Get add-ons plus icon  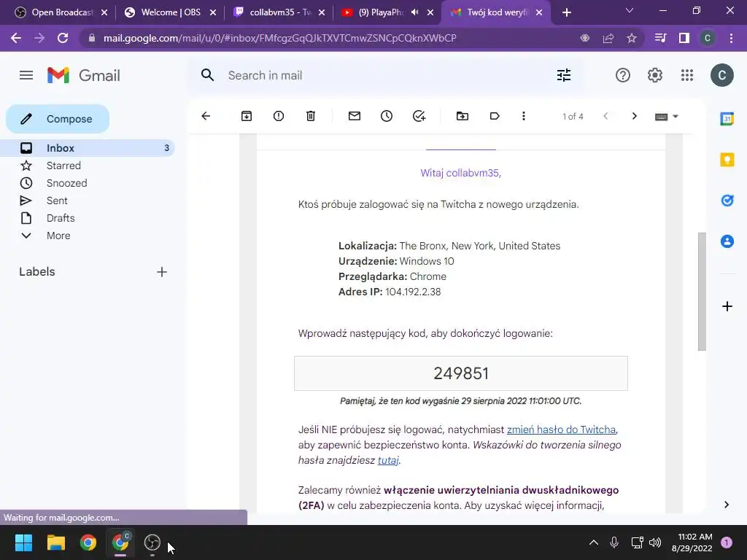727,306
